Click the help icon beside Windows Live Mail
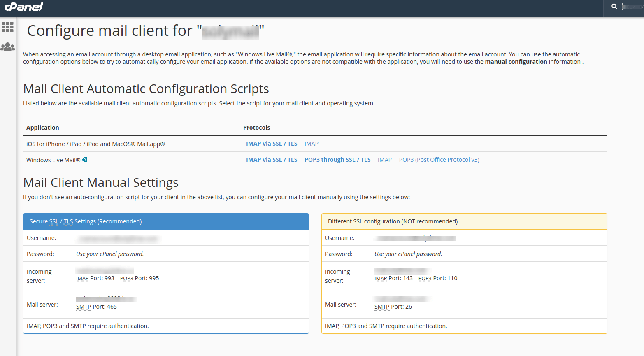Image resolution: width=644 pixels, height=356 pixels. point(85,160)
